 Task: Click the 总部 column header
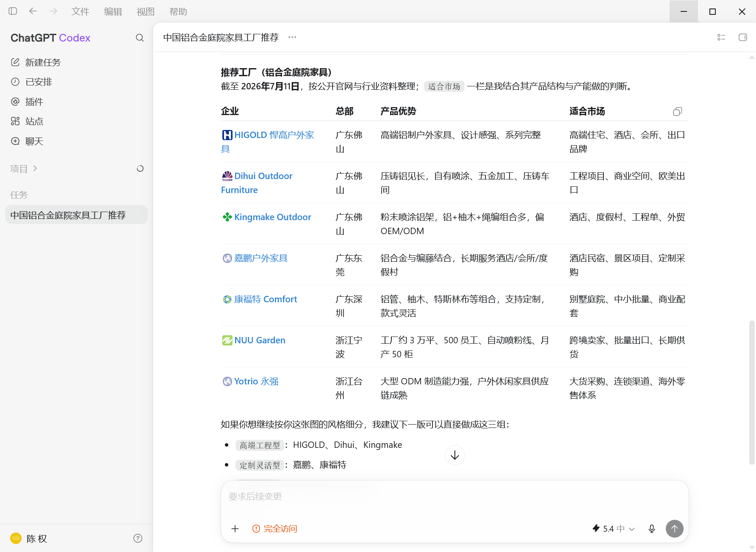(x=344, y=111)
